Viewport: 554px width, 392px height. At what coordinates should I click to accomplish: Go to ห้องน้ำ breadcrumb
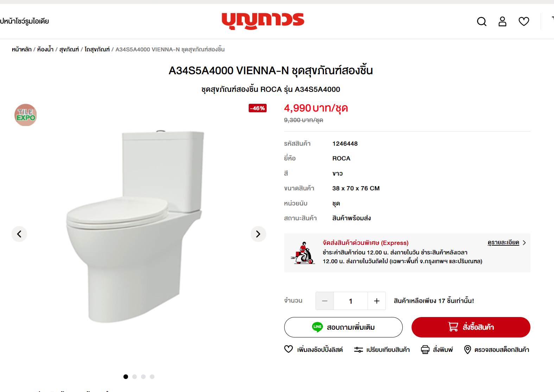tap(45, 49)
